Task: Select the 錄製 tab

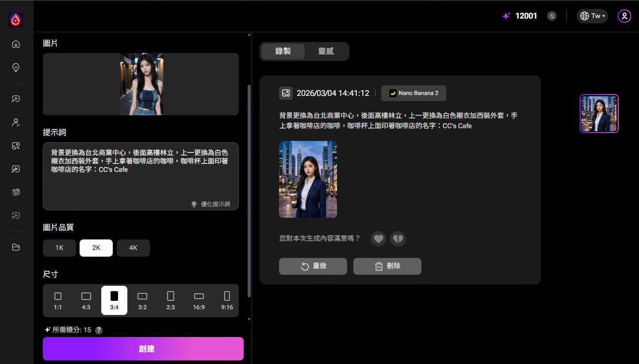Action: (x=283, y=51)
